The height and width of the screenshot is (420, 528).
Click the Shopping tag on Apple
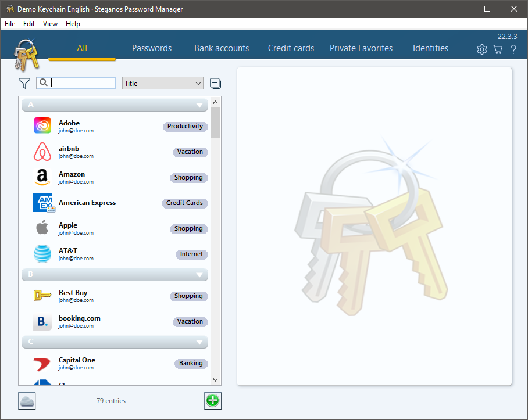(188, 229)
